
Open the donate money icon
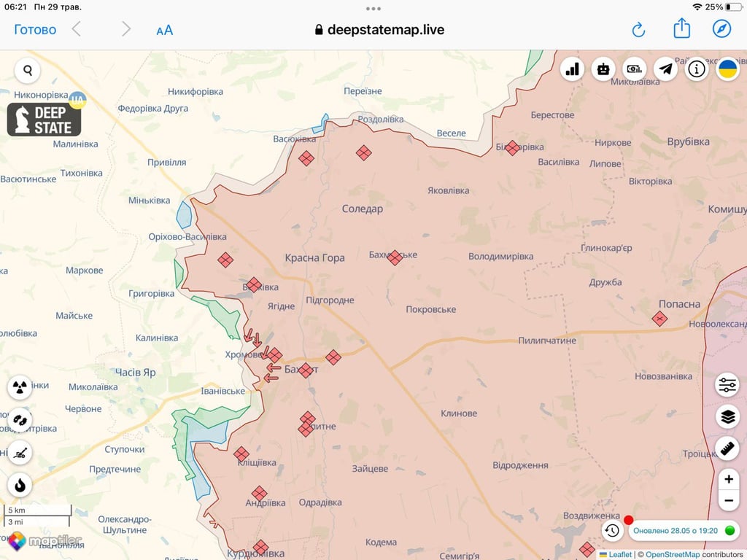point(634,69)
